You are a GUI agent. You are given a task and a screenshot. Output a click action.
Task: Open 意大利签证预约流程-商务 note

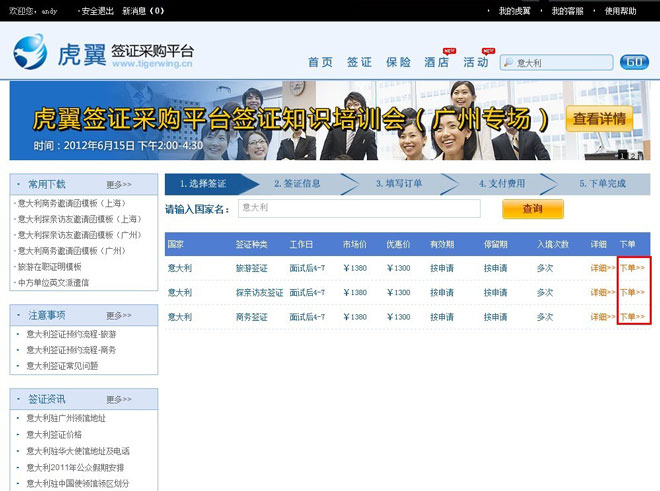[71, 350]
